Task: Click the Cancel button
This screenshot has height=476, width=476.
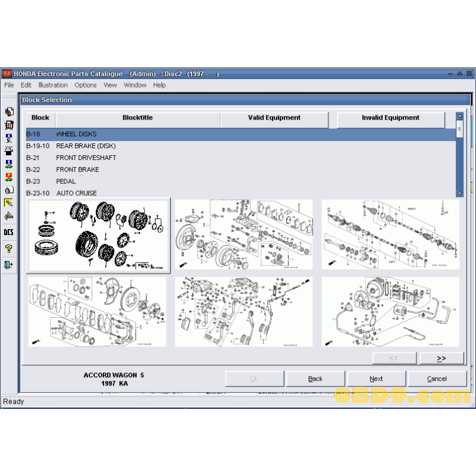Action: click(x=437, y=379)
